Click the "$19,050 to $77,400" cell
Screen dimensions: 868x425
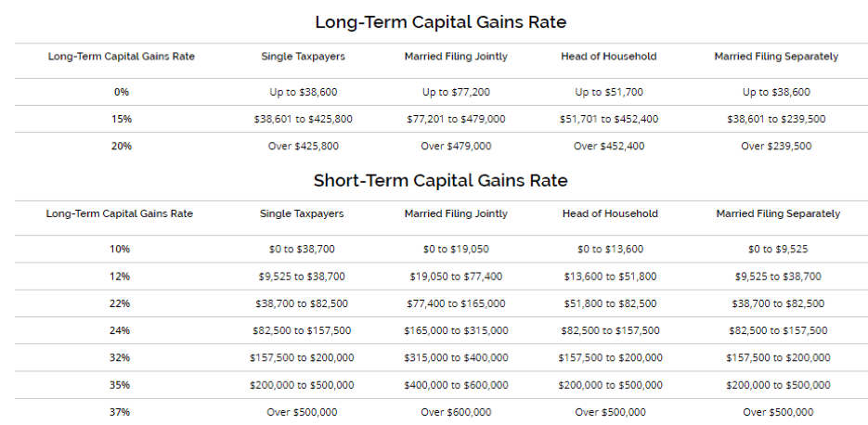tap(456, 276)
